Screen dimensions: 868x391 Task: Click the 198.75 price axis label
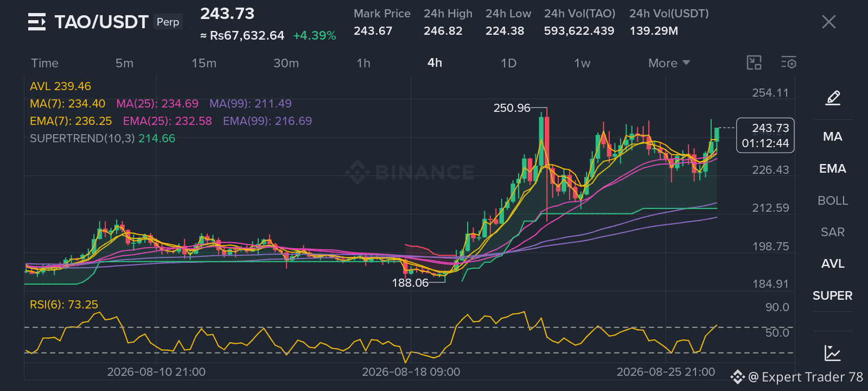click(770, 247)
